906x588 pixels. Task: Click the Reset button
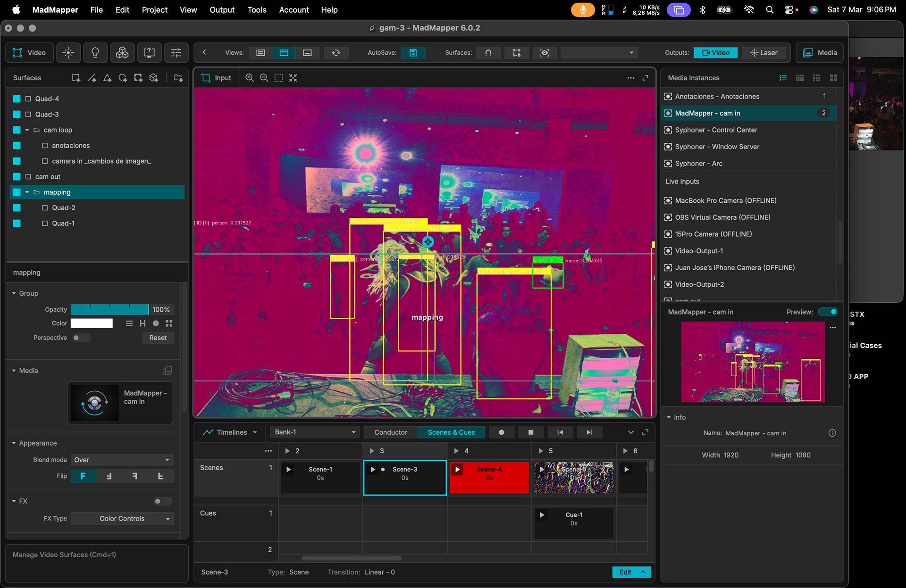pyautogui.click(x=158, y=338)
